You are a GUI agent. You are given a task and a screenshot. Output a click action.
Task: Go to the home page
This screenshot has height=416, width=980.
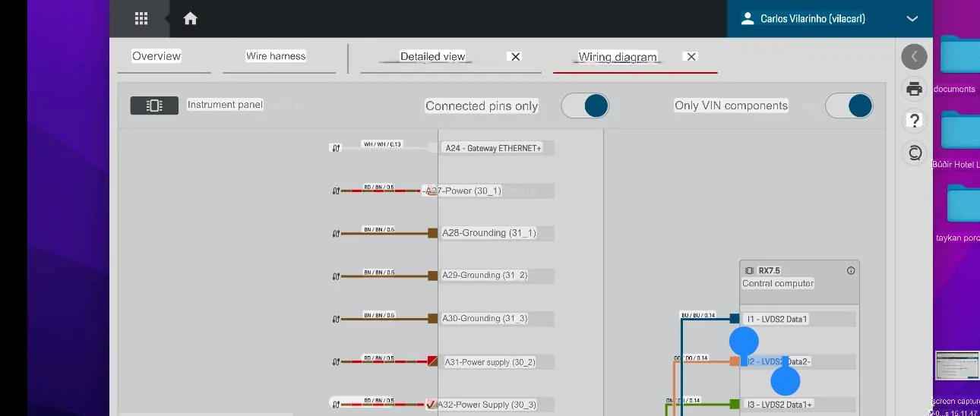(190, 18)
